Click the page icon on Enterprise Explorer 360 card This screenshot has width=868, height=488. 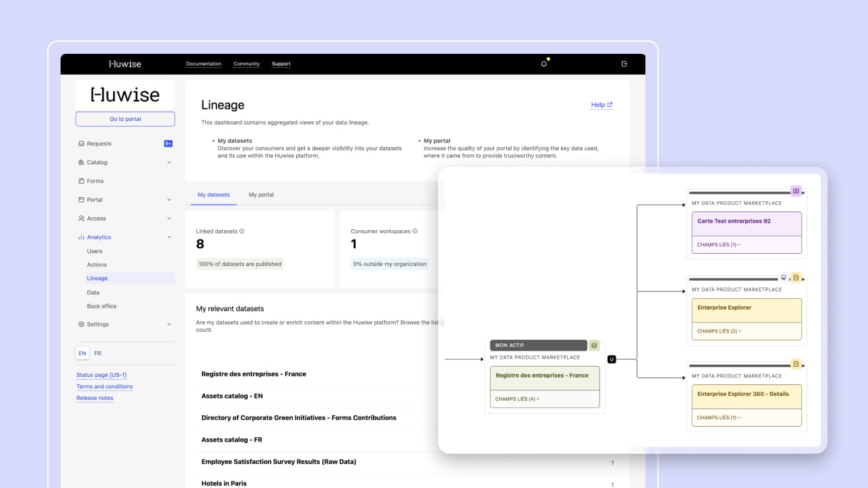796,364
